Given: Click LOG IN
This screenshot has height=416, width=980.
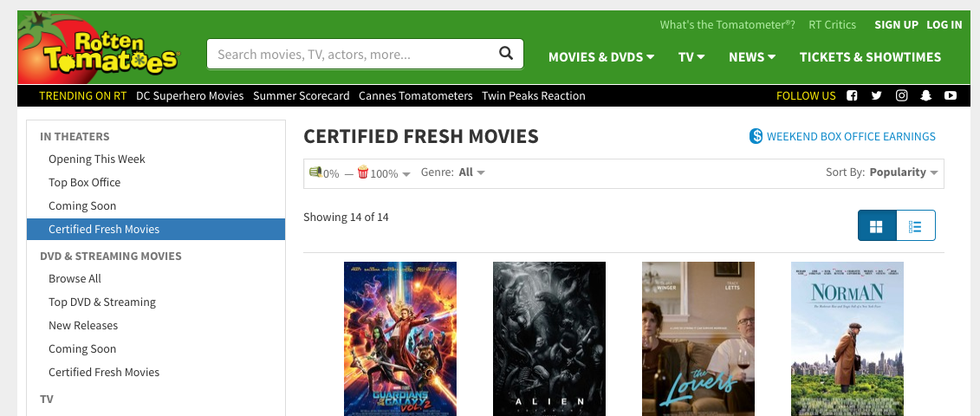Looking at the screenshot, I should [x=944, y=24].
